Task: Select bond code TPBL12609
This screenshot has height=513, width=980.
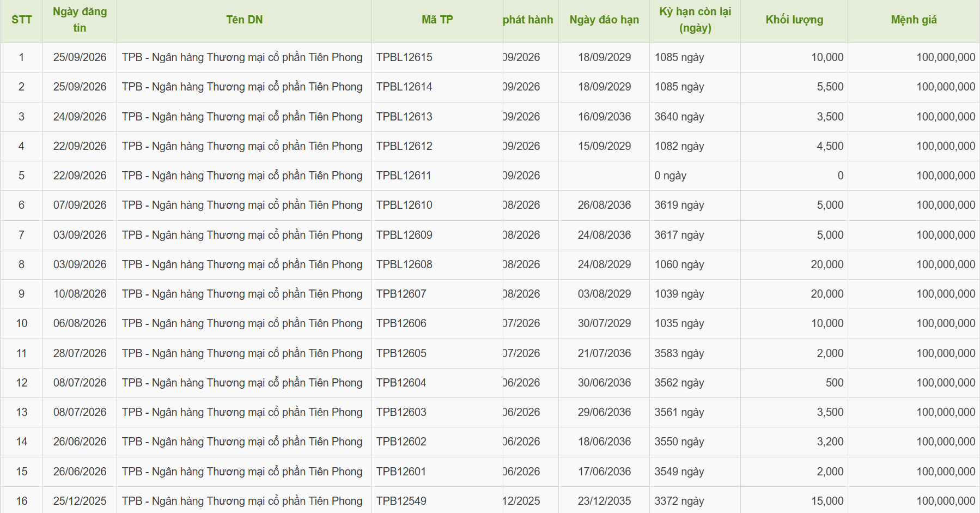Action: tap(404, 235)
